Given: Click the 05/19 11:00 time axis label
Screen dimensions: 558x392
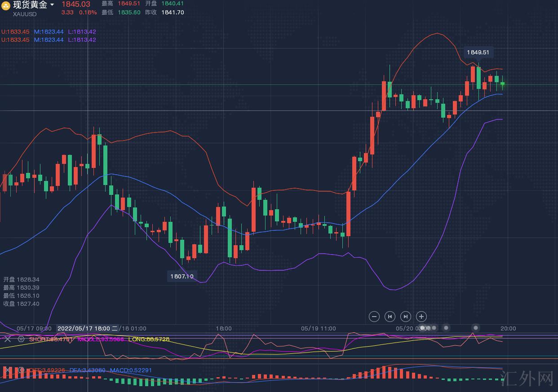Looking at the screenshot, I should pyautogui.click(x=318, y=328).
